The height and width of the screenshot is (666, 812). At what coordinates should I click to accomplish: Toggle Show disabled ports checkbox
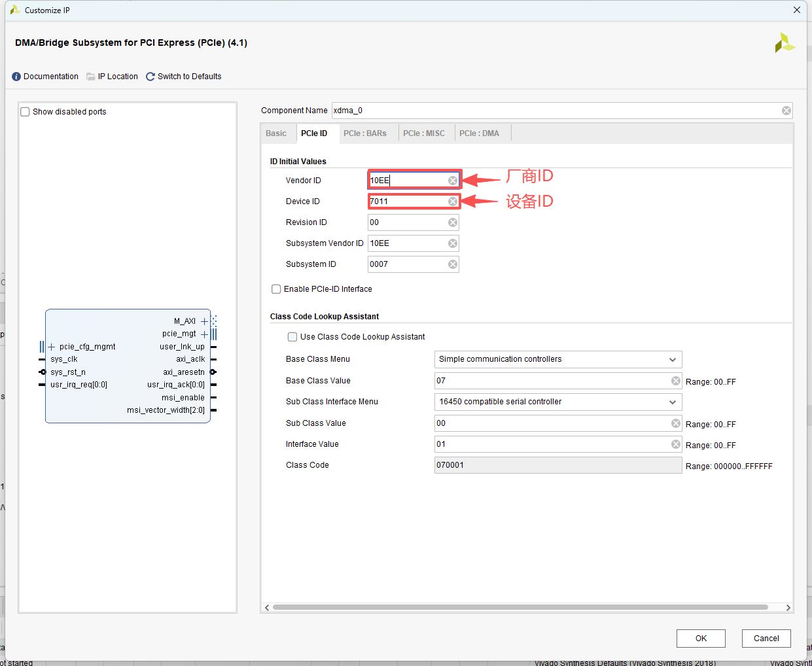(25, 112)
